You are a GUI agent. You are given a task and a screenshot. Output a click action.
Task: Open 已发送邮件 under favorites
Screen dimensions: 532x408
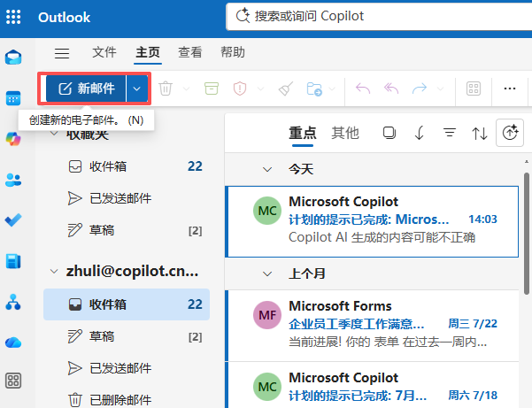tap(127, 198)
